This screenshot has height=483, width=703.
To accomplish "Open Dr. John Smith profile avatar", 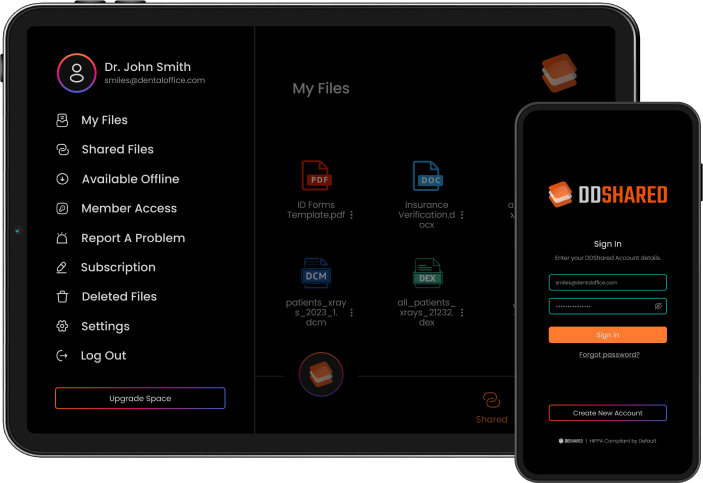I will pos(77,73).
